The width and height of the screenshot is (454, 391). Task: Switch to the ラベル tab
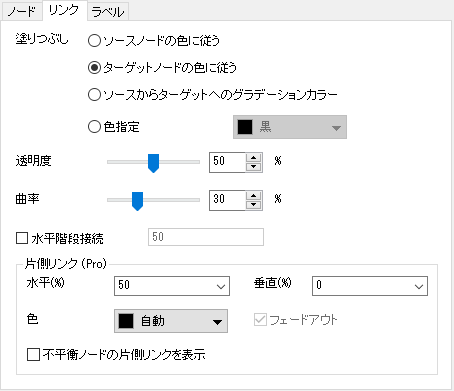[108, 12]
